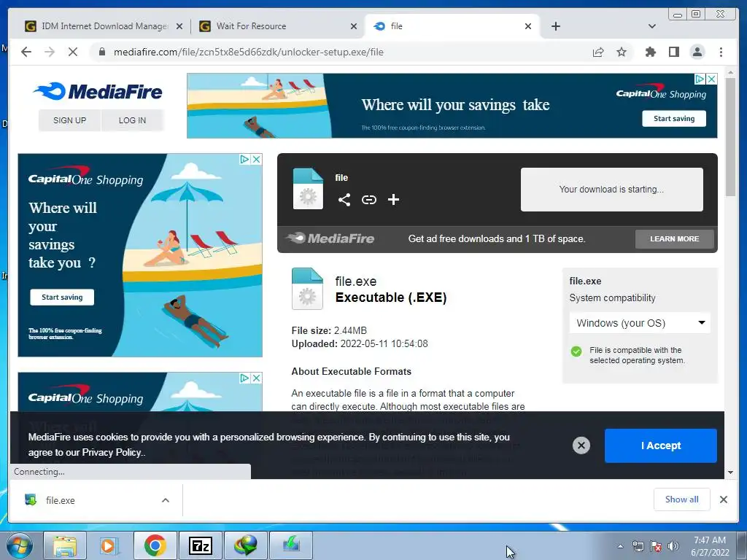
Task: Click the MediaFire logo at top left
Action: tap(98, 91)
